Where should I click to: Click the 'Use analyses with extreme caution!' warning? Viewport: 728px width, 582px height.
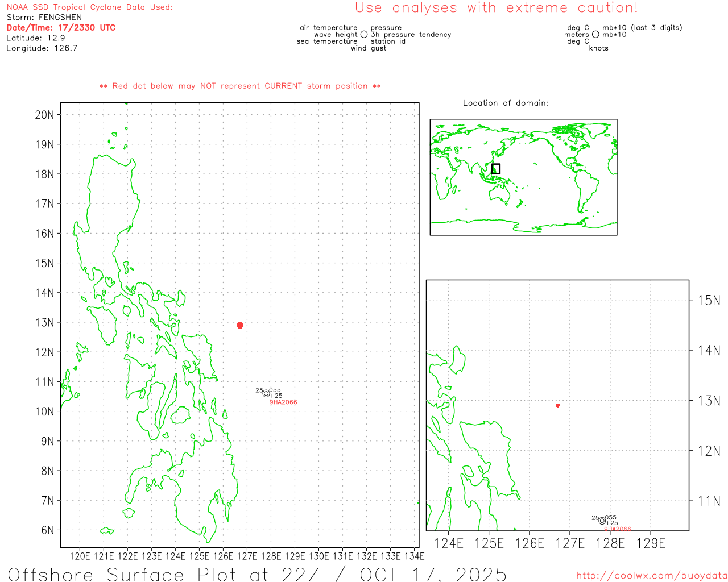(x=496, y=8)
